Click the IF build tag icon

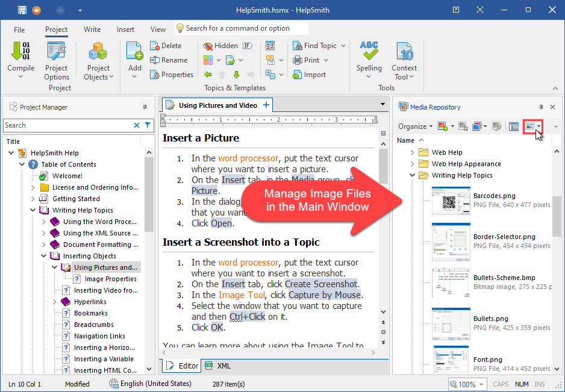[x=247, y=46]
